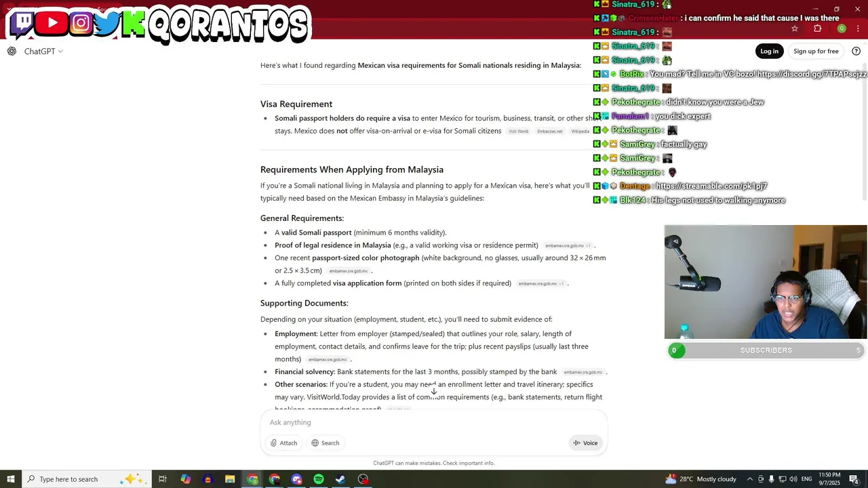The height and width of the screenshot is (488, 868).
Task: Click the Search button in composer
Action: point(325,443)
